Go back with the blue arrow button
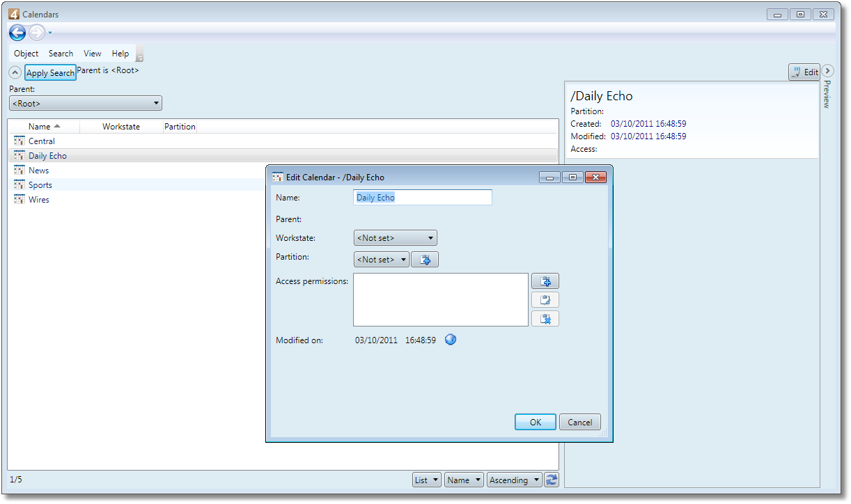Image resolution: width=851 pixels, height=504 pixels. (17, 33)
